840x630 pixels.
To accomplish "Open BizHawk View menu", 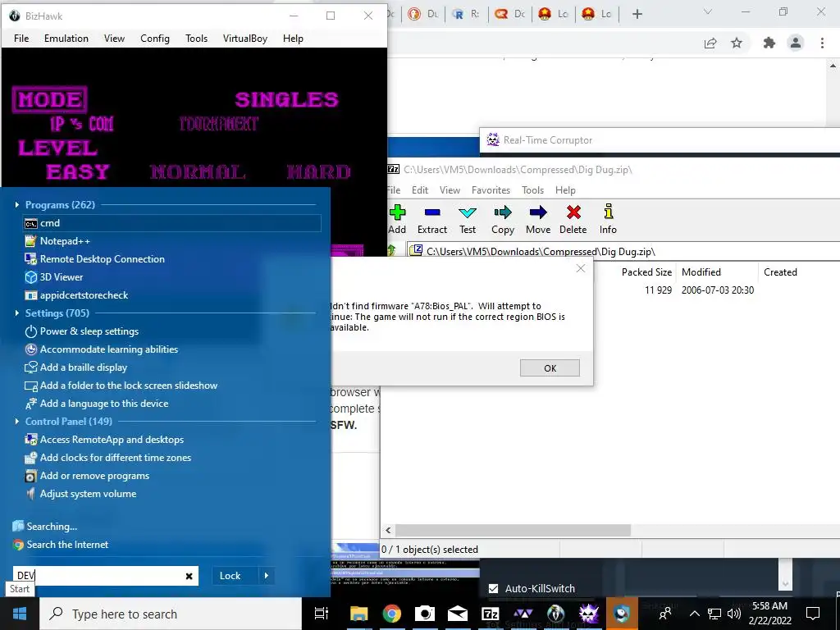I will pyautogui.click(x=114, y=38).
